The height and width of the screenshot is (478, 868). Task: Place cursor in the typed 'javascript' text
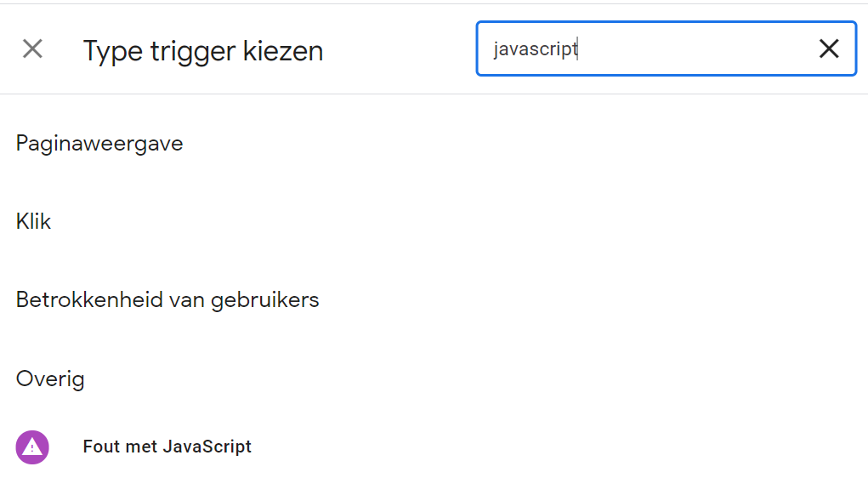536,49
